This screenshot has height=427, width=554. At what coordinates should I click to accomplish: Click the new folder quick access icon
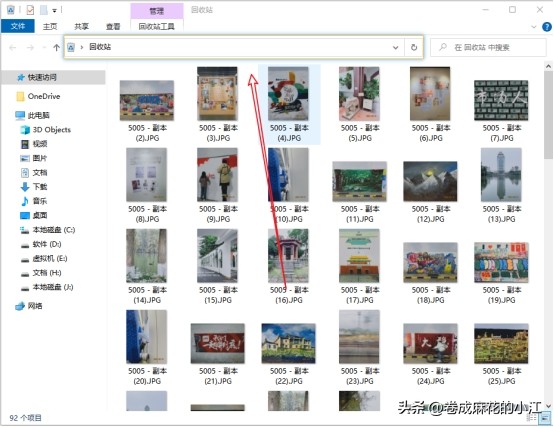pos(43,10)
